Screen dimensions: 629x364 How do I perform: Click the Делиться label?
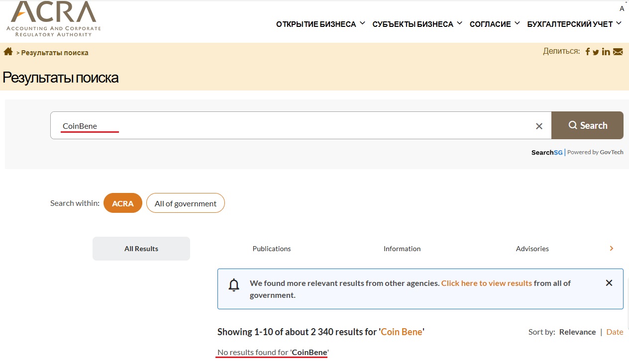pos(561,51)
